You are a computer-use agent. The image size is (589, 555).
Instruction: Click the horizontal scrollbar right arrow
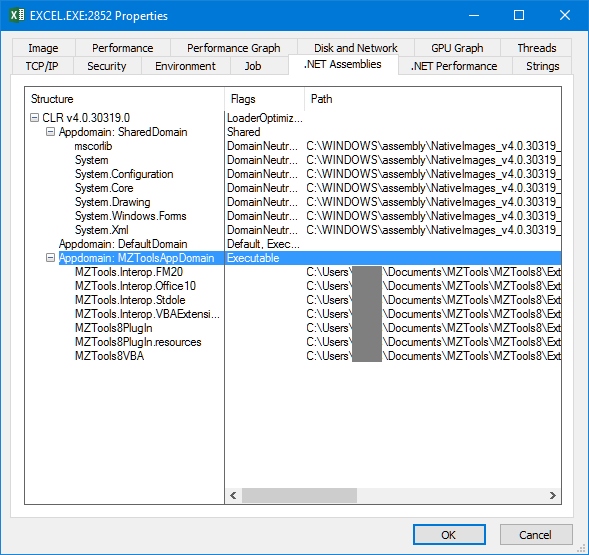click(x=553, y=495)
